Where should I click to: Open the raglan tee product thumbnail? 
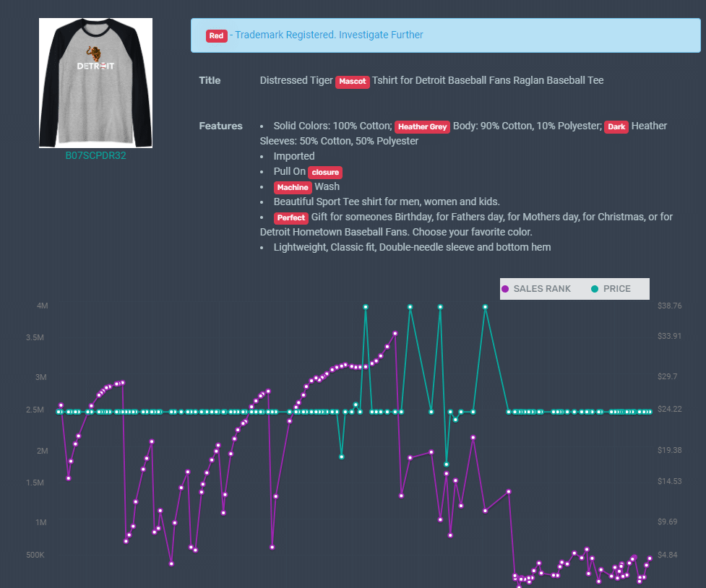pos(95,83)
